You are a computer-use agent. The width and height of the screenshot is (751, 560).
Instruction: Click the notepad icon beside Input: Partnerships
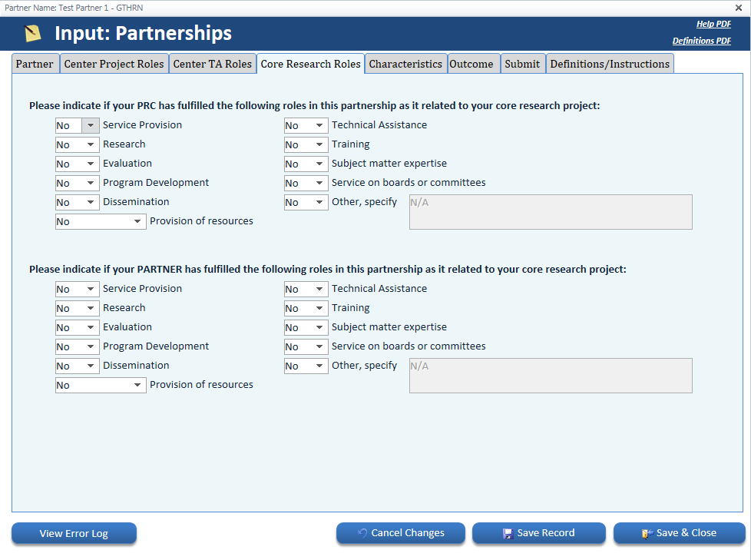[32, 34]
